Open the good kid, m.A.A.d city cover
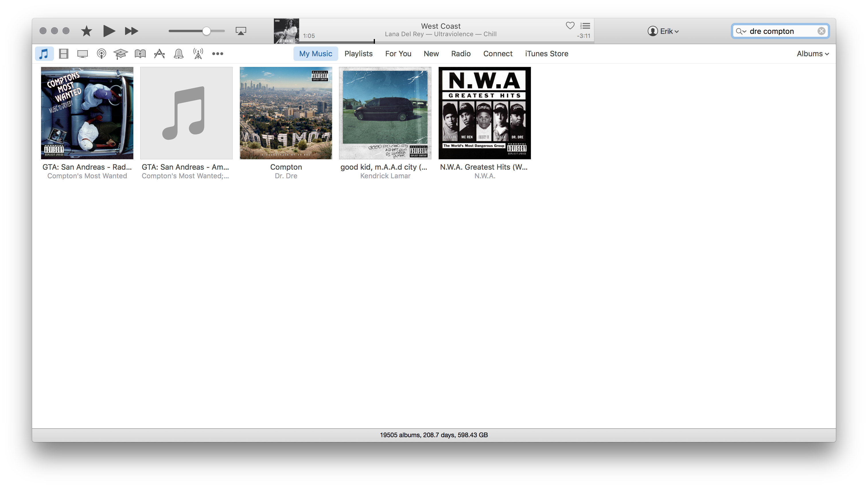The width and height of the screenshot is (868, 488). 385,113
